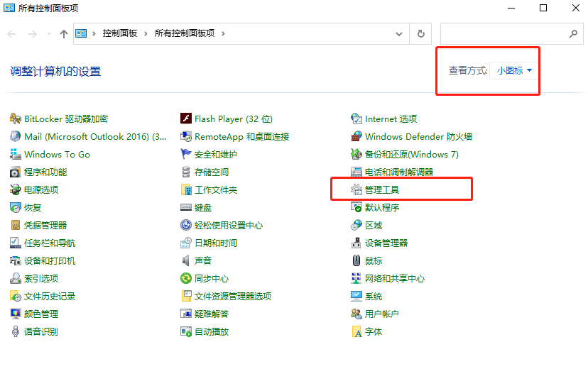
Task: Click inside the control panel search box
Action: tap(503, 33)
